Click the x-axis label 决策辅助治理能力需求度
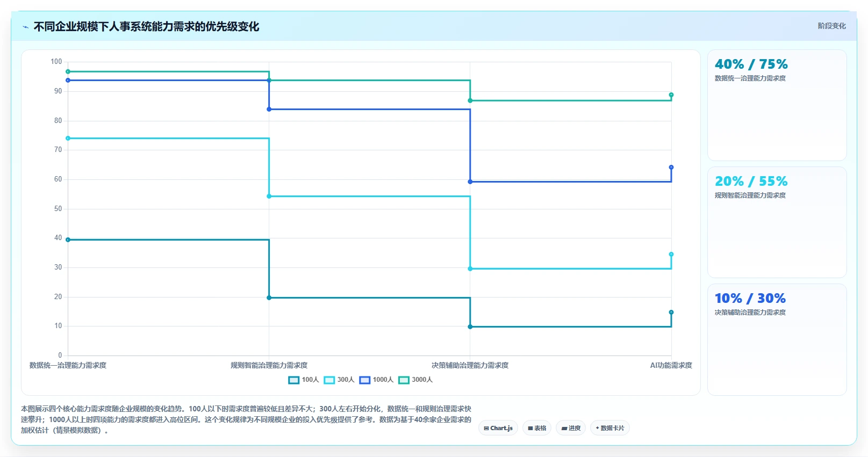 470,365
